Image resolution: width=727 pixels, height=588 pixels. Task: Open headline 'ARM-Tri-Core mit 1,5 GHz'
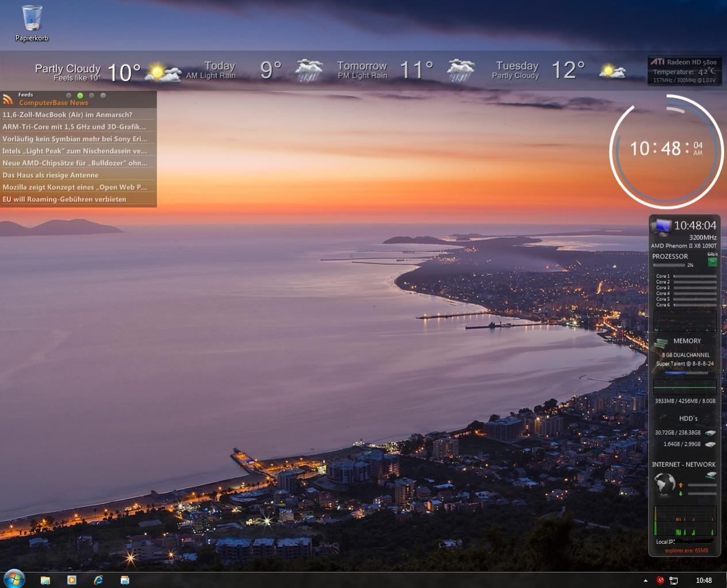coord(78,127)
